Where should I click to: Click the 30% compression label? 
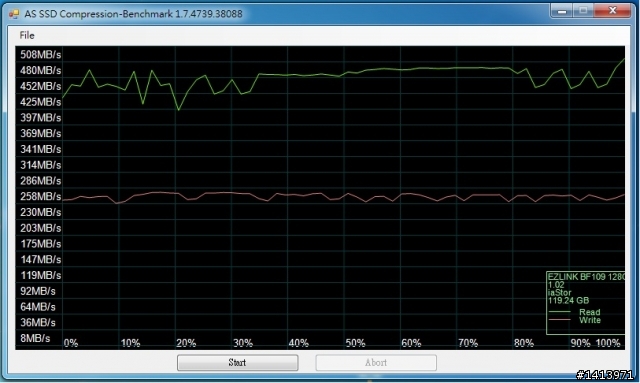pyautogui.click(x=243, y=343)
